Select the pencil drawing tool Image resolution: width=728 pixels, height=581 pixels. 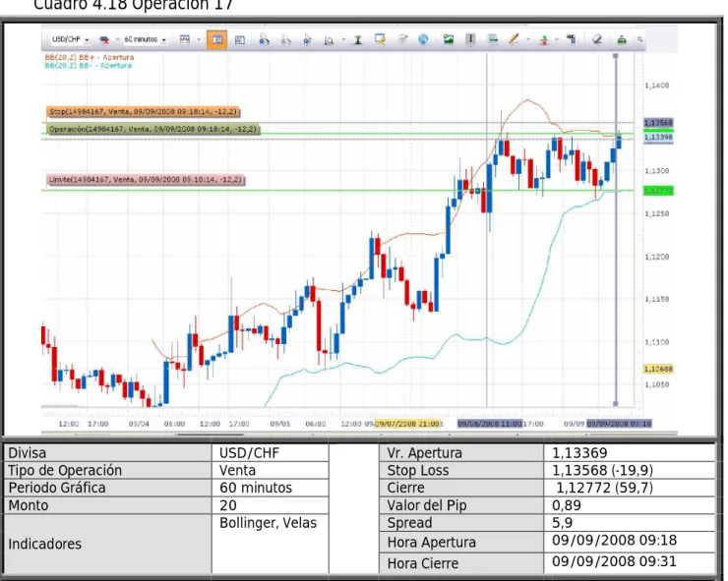pos(514,39)
